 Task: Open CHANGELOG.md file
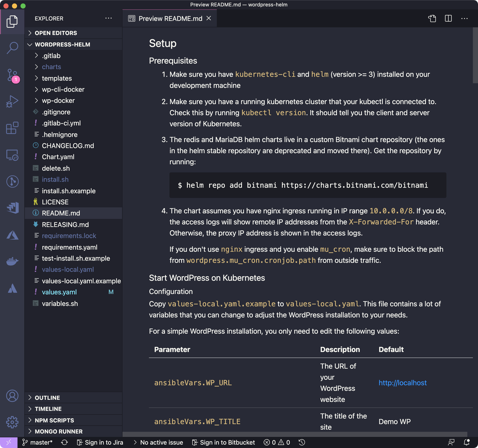74,146
